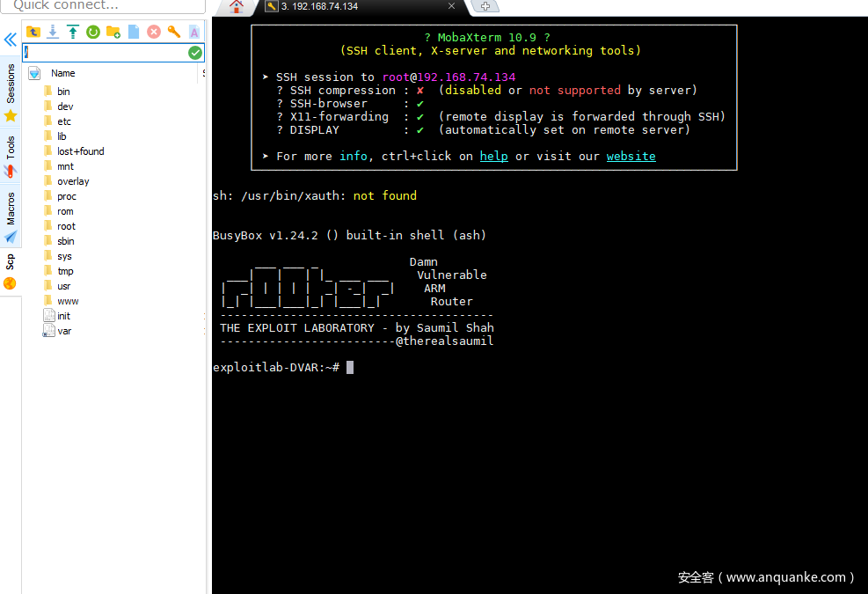Click the exploitlab-DVAR prompt line
The height and width of the screenshot is (594, 868).
276,367
